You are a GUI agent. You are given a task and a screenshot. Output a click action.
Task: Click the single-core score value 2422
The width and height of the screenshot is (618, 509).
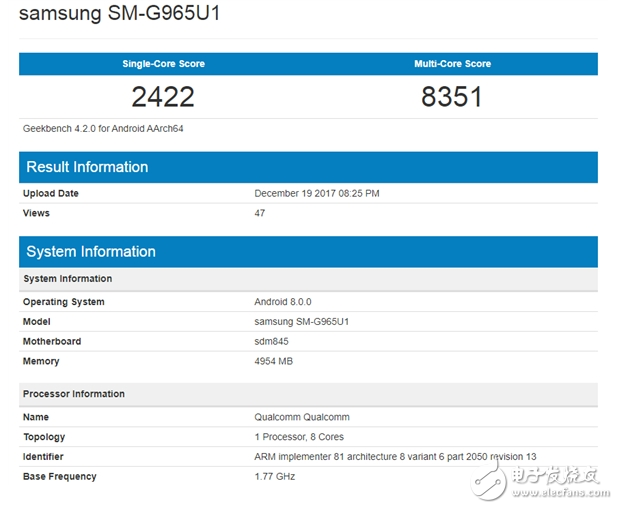pyautogui.click(x=163, y=97)
